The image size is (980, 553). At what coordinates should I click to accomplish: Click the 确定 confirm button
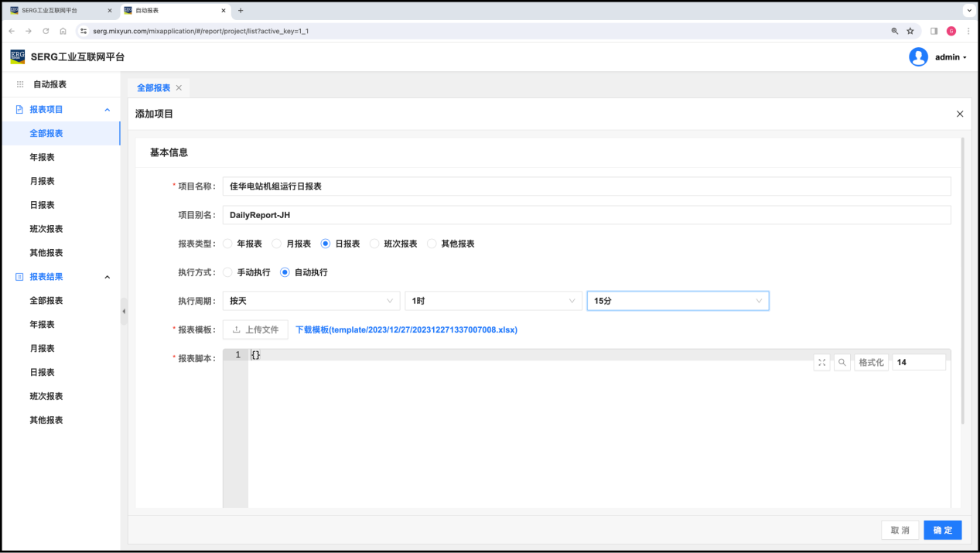pos(942,530)
